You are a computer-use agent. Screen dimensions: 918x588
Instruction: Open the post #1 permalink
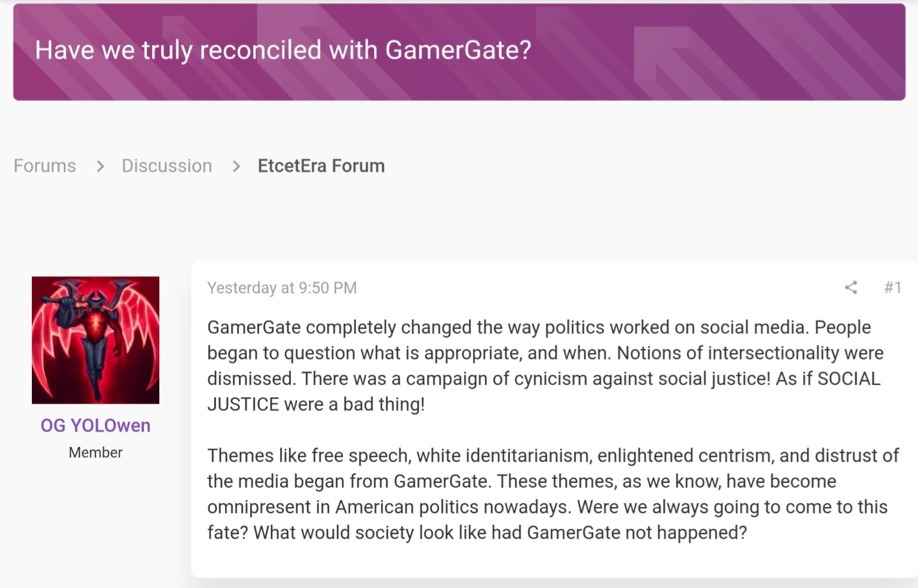893,288
